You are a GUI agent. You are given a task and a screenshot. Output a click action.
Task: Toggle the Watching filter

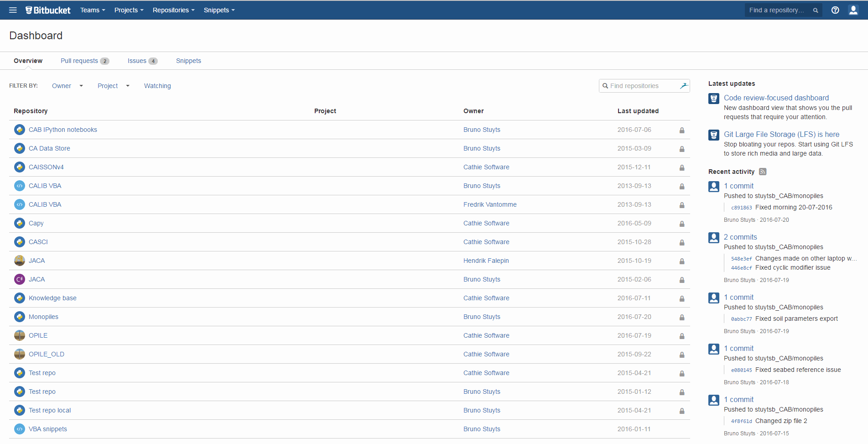(x=157, y=86)
